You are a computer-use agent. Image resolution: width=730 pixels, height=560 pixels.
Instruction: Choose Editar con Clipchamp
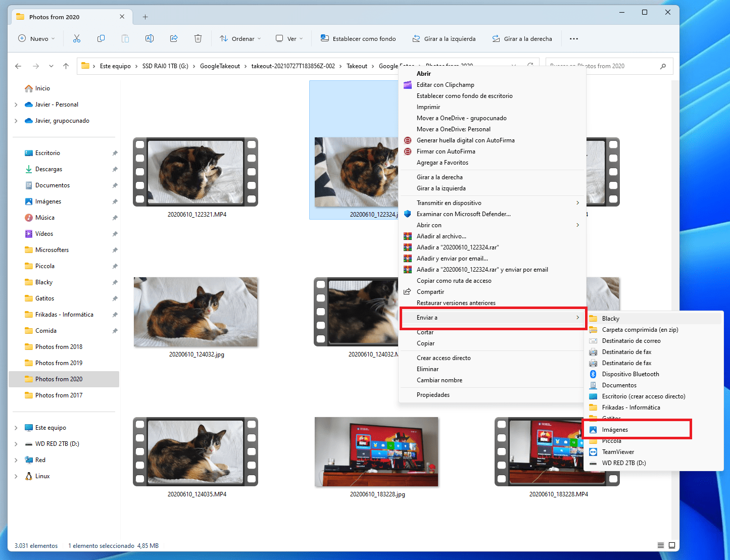click(445, 85)
